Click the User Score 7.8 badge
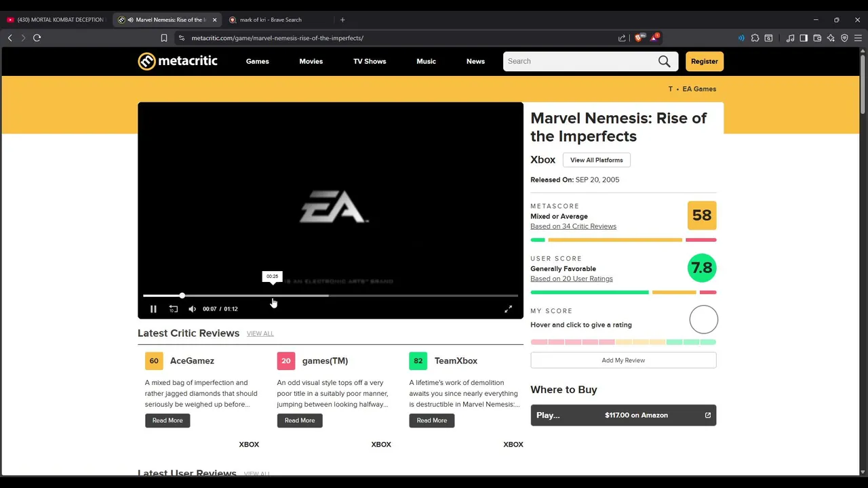This screenshot has height=488, width=868. coord(702,268)
